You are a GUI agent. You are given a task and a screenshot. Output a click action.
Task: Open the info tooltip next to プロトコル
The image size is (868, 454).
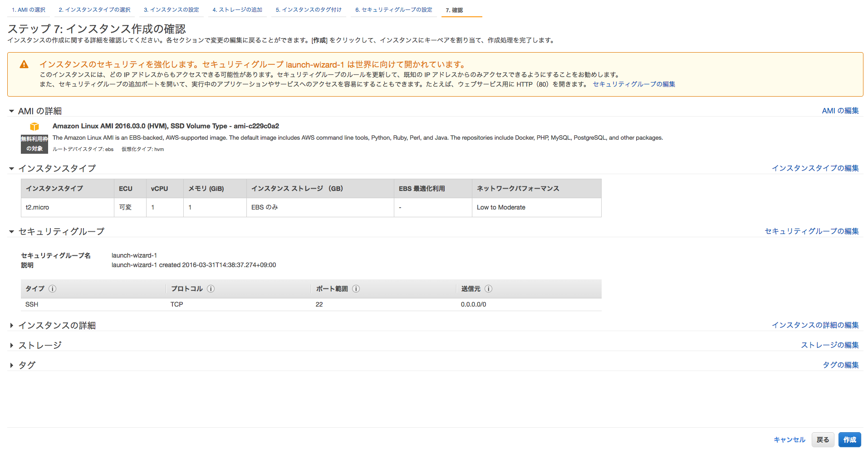[x=210, y=288]
